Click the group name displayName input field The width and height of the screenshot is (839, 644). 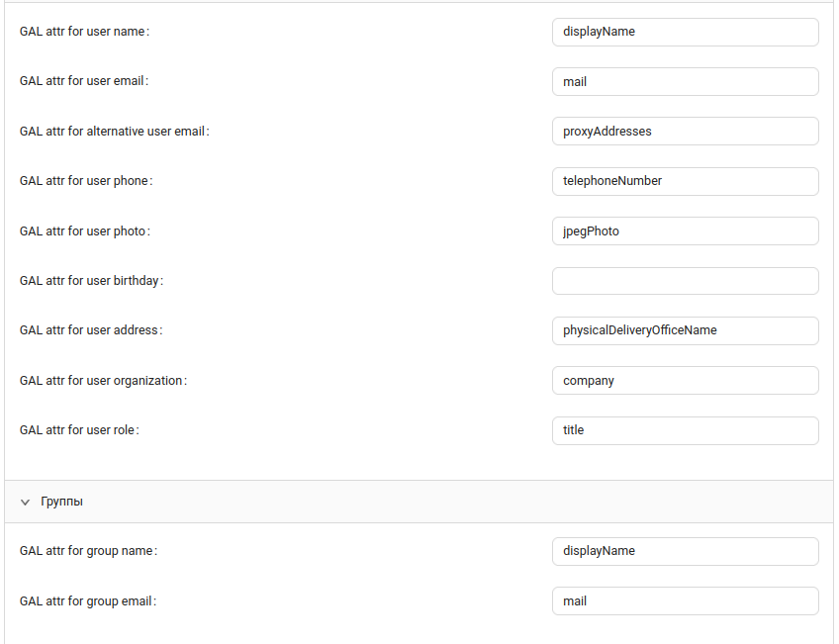pyautogui.click(x=685, y=551)
